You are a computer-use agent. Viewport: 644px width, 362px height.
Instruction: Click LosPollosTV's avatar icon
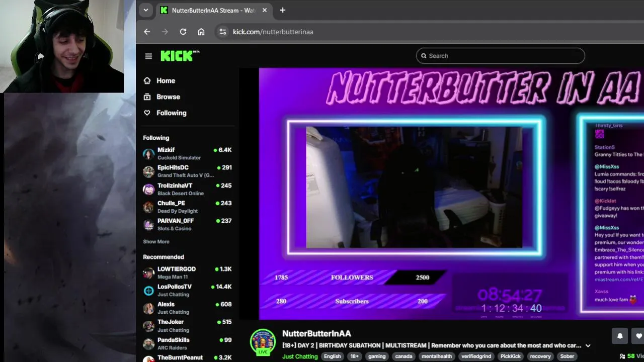coord(148,291)
